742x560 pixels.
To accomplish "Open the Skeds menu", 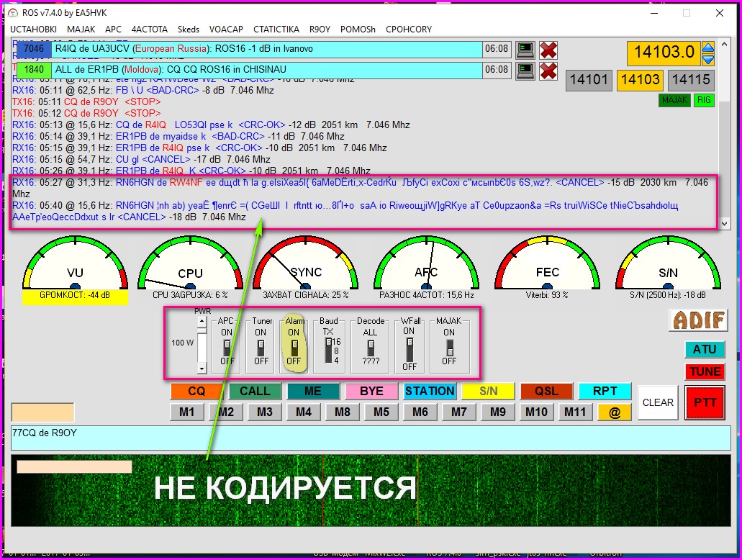I will (189, 30).
